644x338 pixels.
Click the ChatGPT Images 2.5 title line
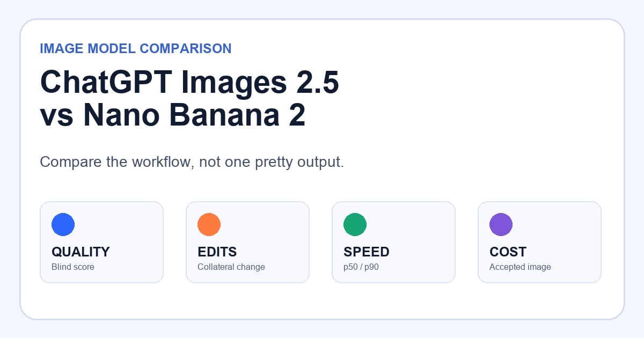(189, 84)
